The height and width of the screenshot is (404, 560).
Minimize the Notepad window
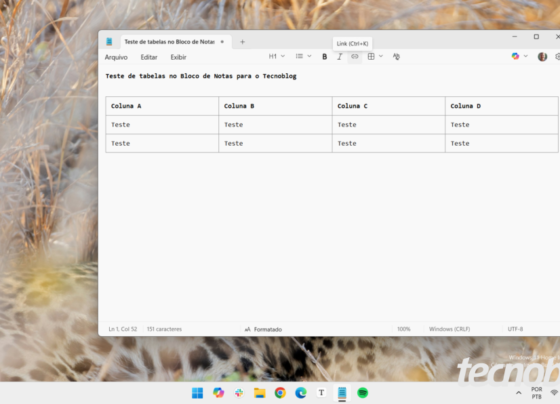[x=515, y=37]
